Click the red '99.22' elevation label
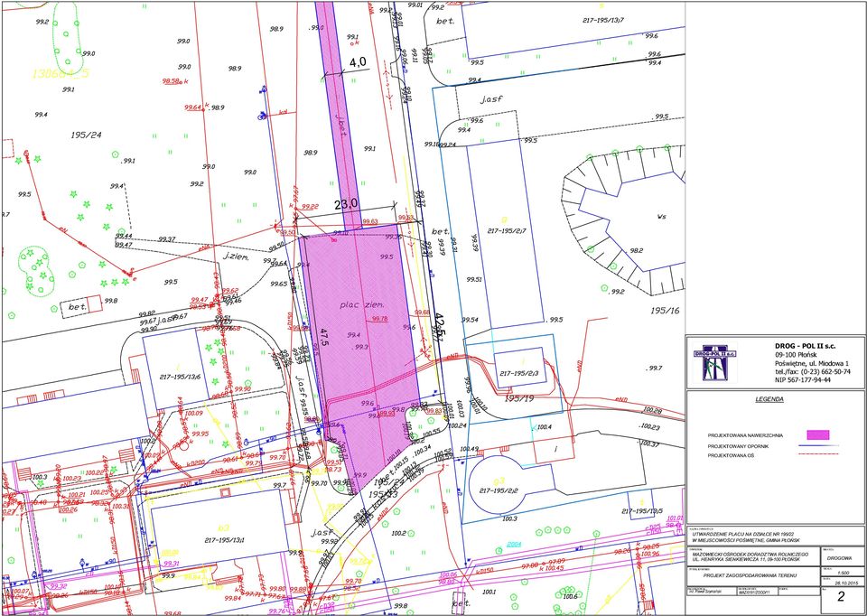867x616 pixels. [x=310, y=207]
